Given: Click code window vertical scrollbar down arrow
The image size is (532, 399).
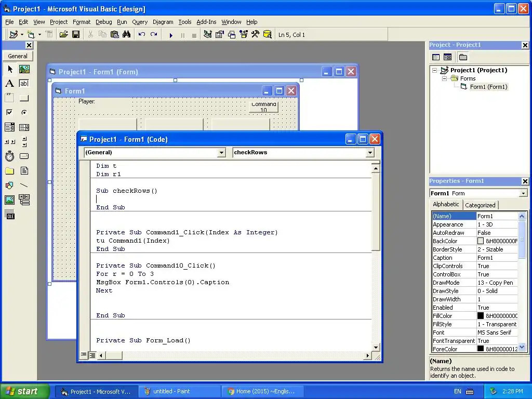Looking at the screenshot, I should tap(376, 347).
